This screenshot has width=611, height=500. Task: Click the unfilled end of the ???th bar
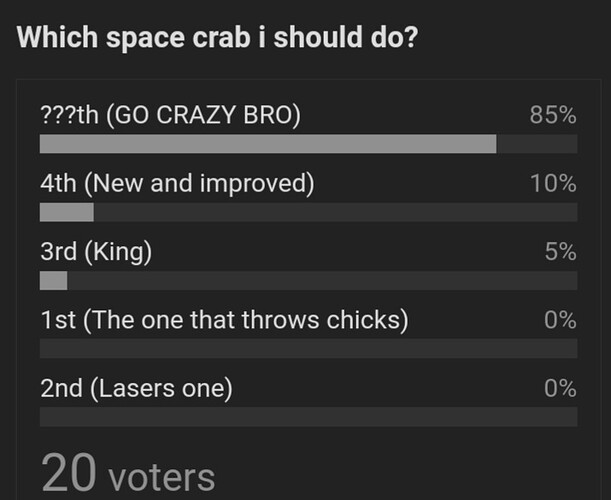[x=537, y=144]
